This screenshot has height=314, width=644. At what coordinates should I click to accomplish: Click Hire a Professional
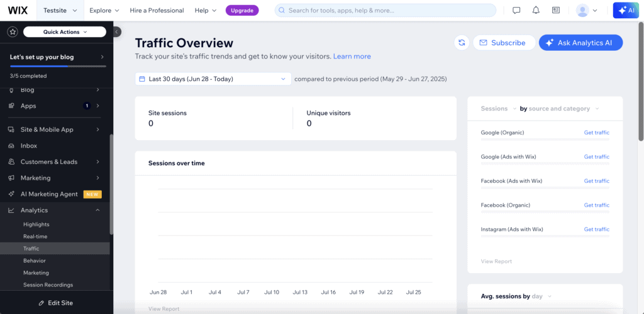[157, 10]
